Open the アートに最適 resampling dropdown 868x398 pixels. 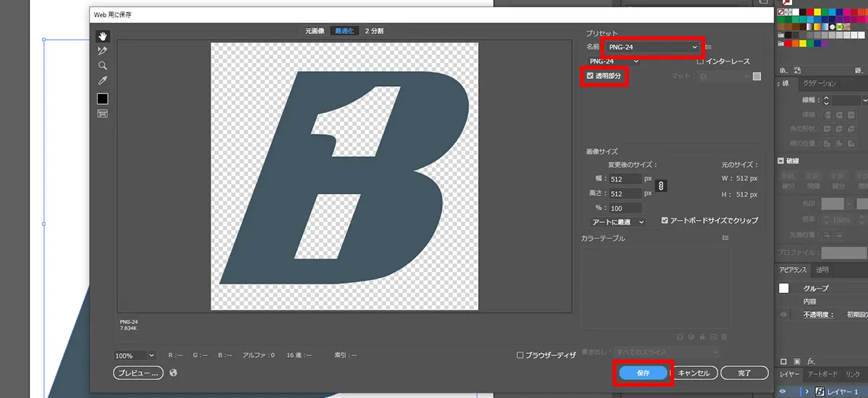[x=617, y=221]
